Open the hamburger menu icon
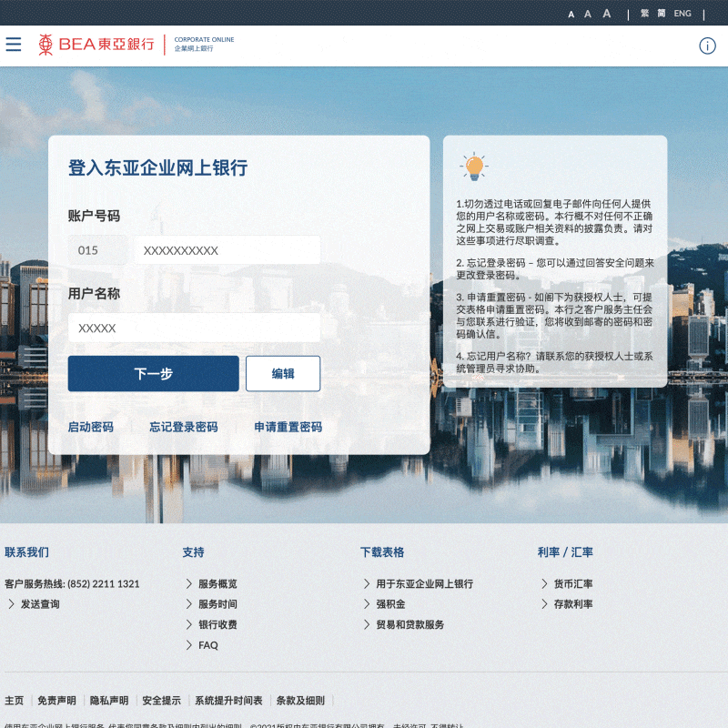Screen dimensions: 728x728 click(x=14, y=44)
